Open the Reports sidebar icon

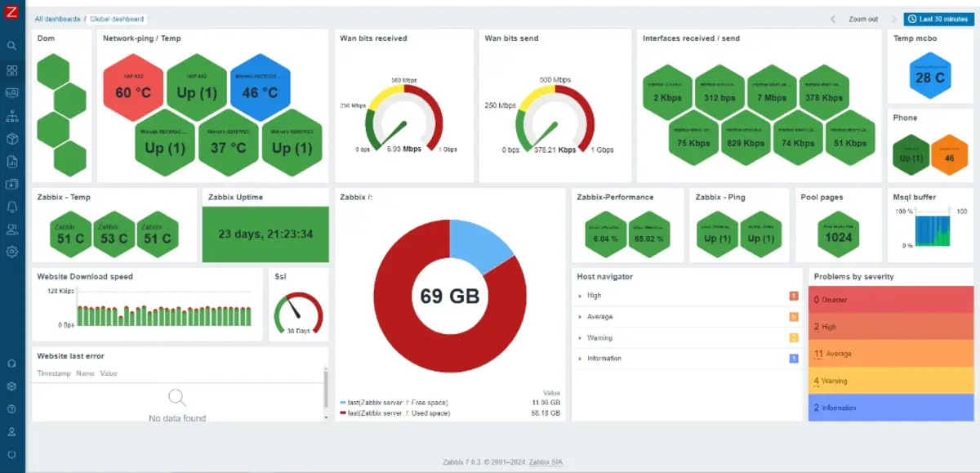tap(12, 162)
